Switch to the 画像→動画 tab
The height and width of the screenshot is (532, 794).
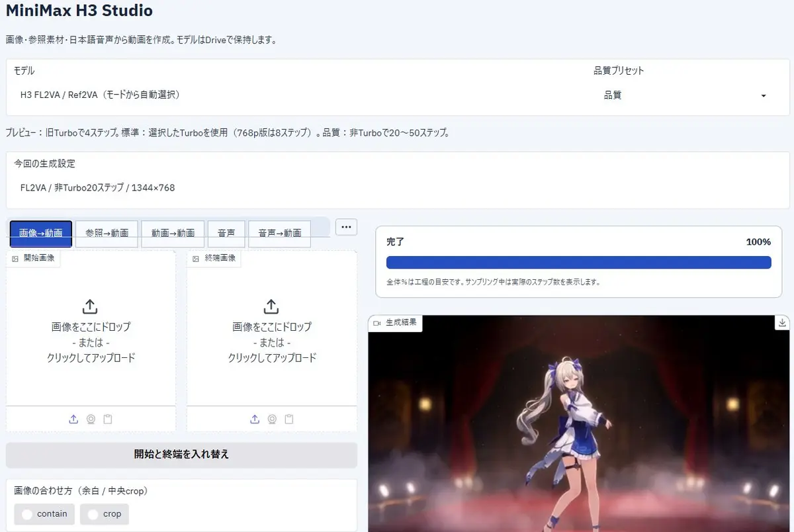pyautogui.click(x=41, y=234)
